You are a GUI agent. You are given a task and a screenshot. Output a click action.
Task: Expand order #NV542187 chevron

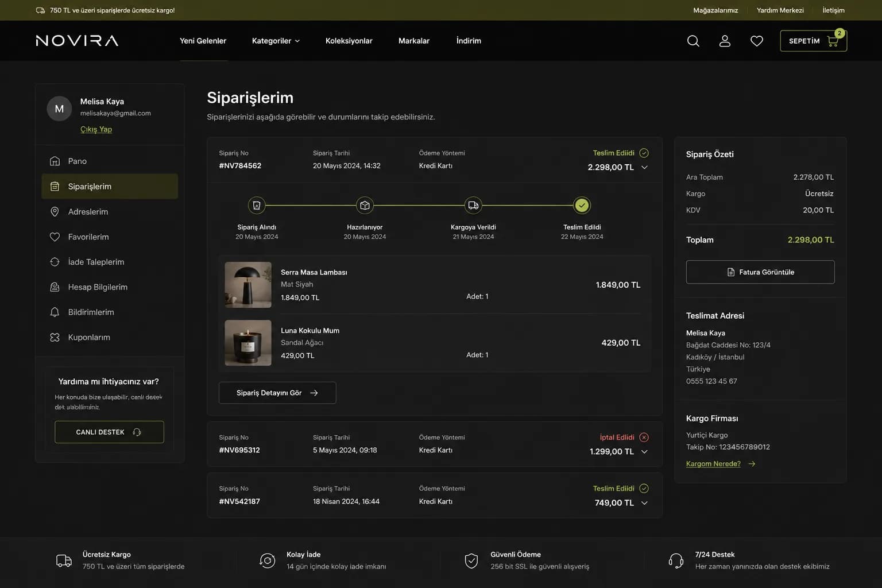click(644, 503)
